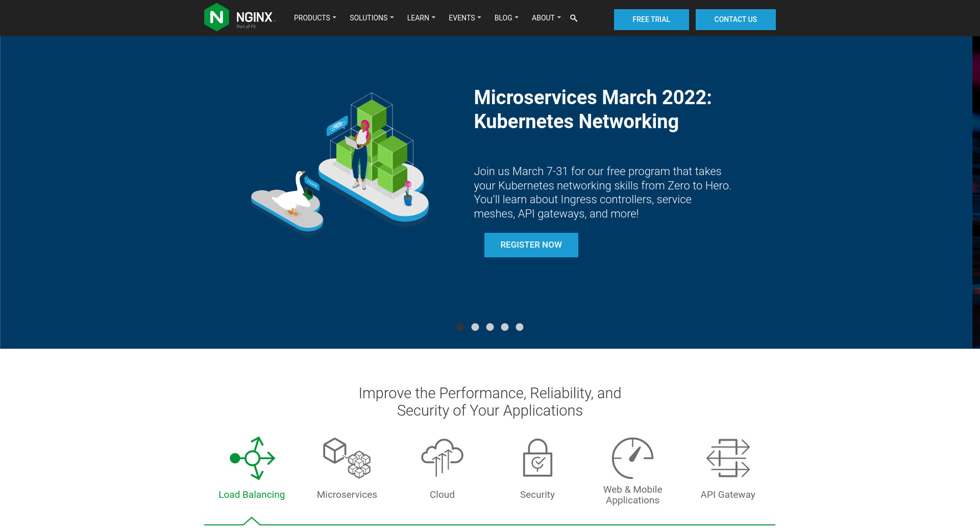980x531 pixels.
Task: Click the hero illustration with goose
Action: (340, 162)
